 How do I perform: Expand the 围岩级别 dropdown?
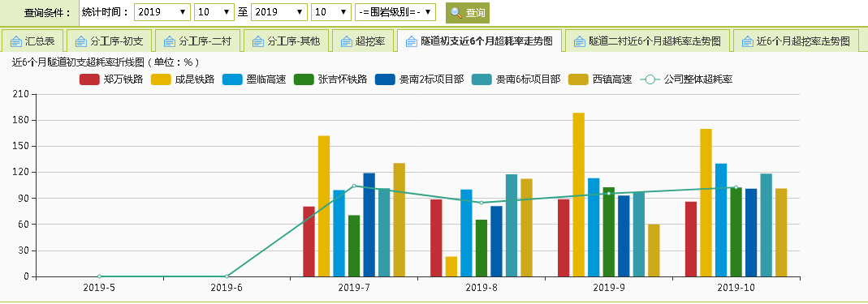[395, 12]
